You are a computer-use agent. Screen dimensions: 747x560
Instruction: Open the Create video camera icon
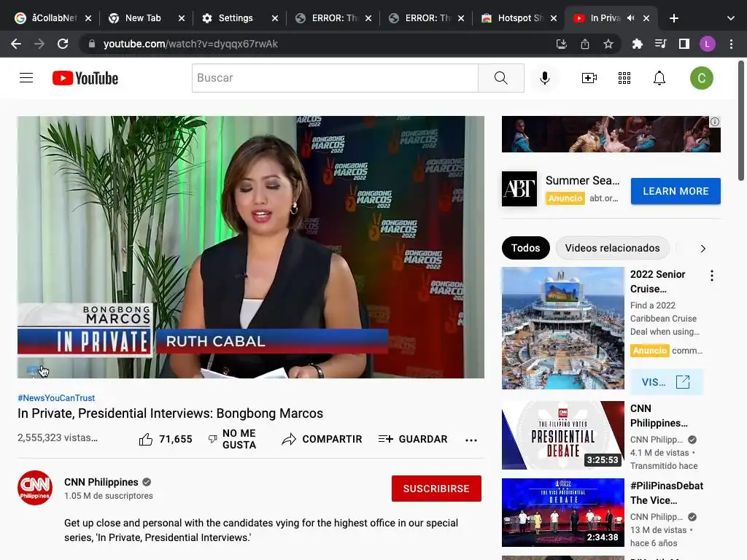point(589,77)
